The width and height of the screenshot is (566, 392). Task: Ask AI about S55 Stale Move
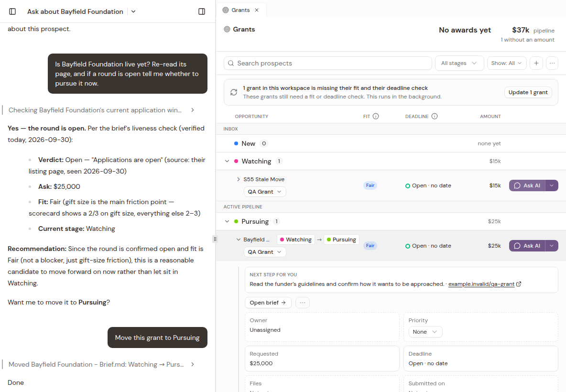(527, 185)
